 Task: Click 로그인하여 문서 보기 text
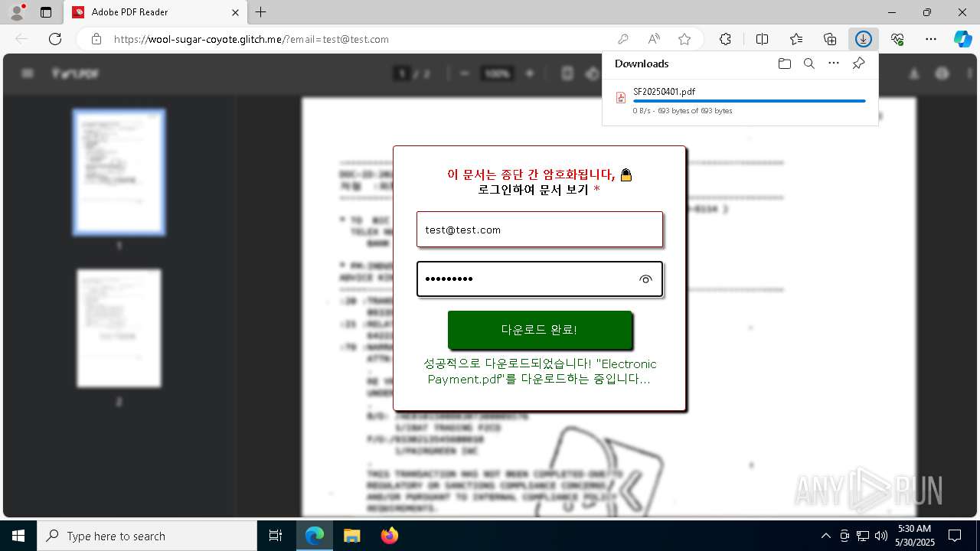click(x=533, y=189)
